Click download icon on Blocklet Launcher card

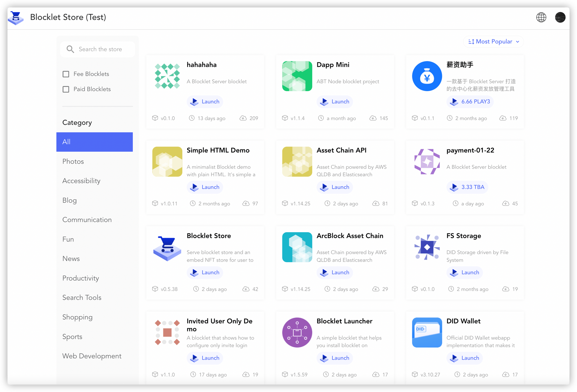point(376,374)
